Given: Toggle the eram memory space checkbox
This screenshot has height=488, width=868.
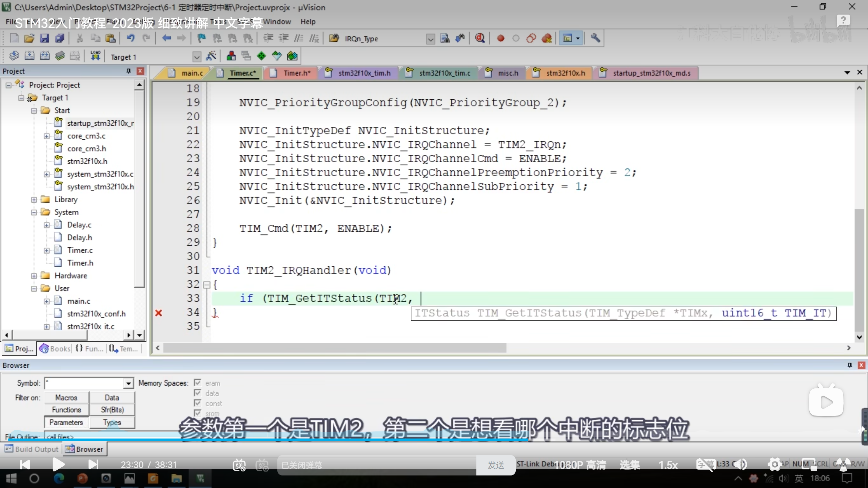Looking at the screenshot, I should [198, 383].
